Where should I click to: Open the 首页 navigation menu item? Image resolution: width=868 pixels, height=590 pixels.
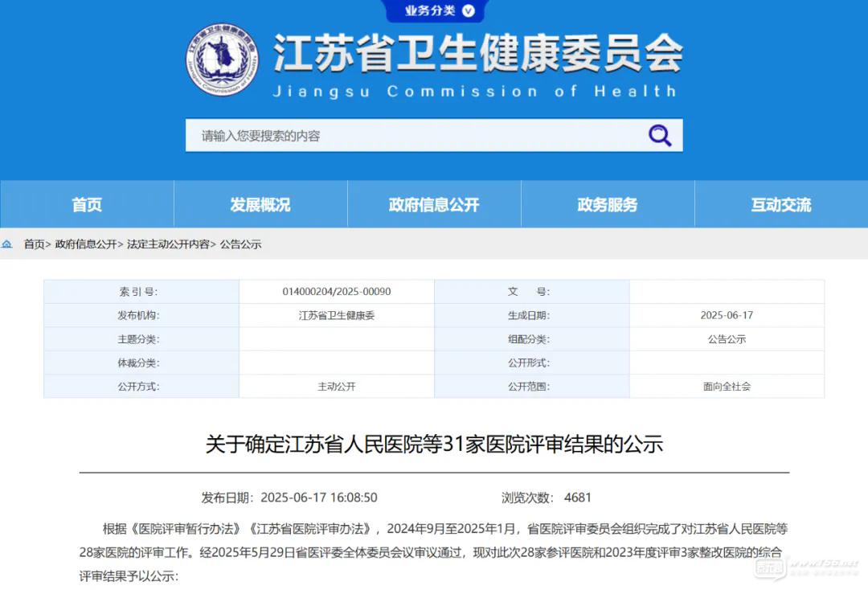(x=87, y=205)
